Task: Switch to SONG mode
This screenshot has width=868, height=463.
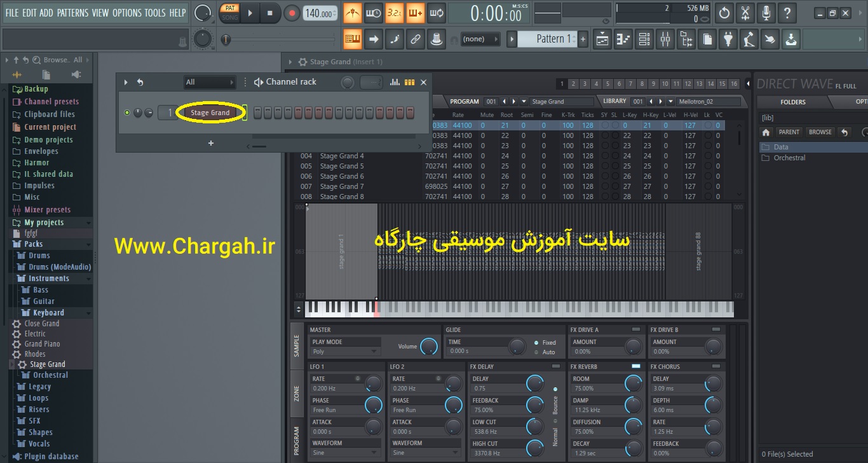Action: tap(229, 17)
